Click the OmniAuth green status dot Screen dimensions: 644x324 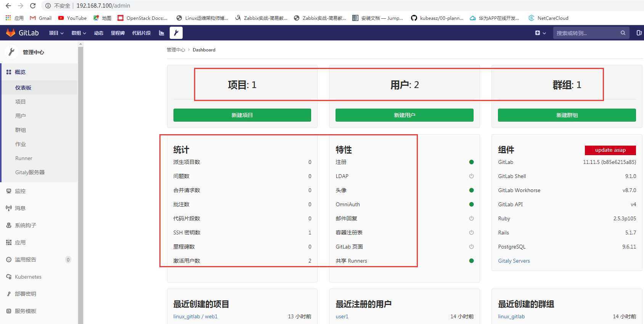pyautogui.click(x=471, y=204)
